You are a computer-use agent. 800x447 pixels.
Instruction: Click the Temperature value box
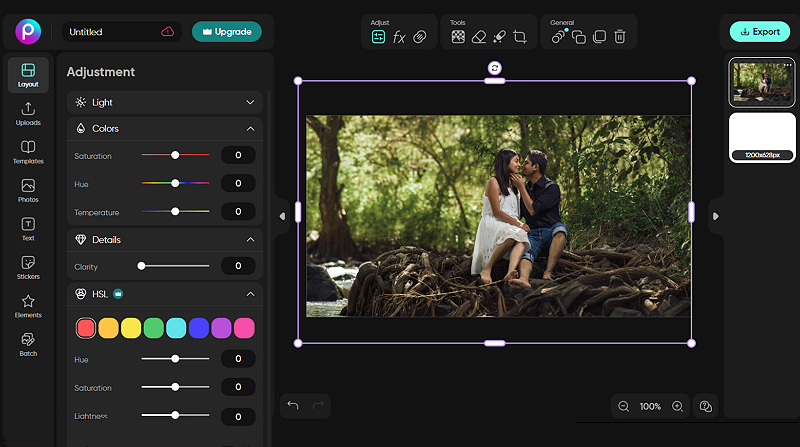pos(238,211)
